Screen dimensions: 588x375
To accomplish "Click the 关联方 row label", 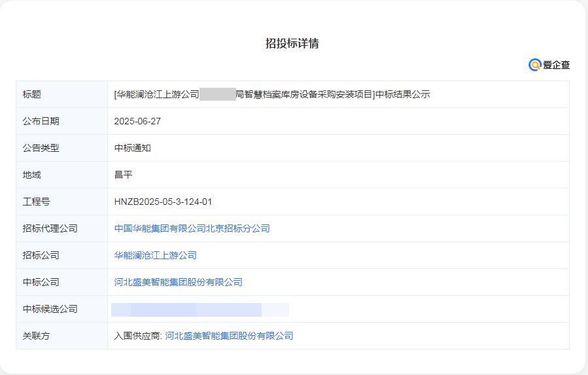I will (x=36, y=336).
